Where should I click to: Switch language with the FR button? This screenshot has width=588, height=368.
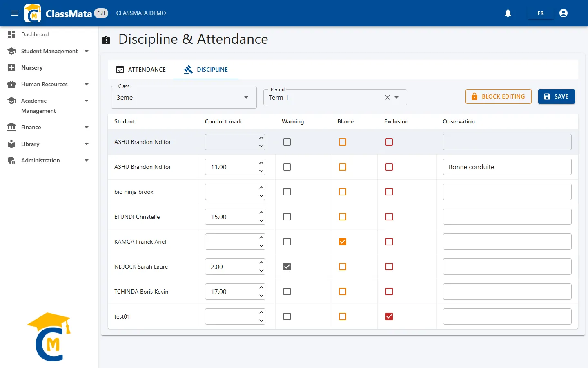541,13
